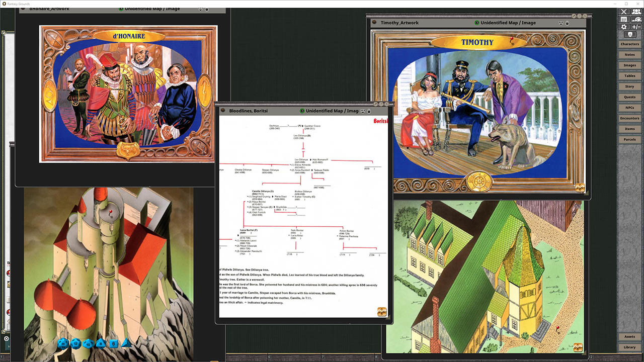Click the red pin on the Timothy artwork banner
Viewport: 644px width, 362px height.
[x=512, y=39]
